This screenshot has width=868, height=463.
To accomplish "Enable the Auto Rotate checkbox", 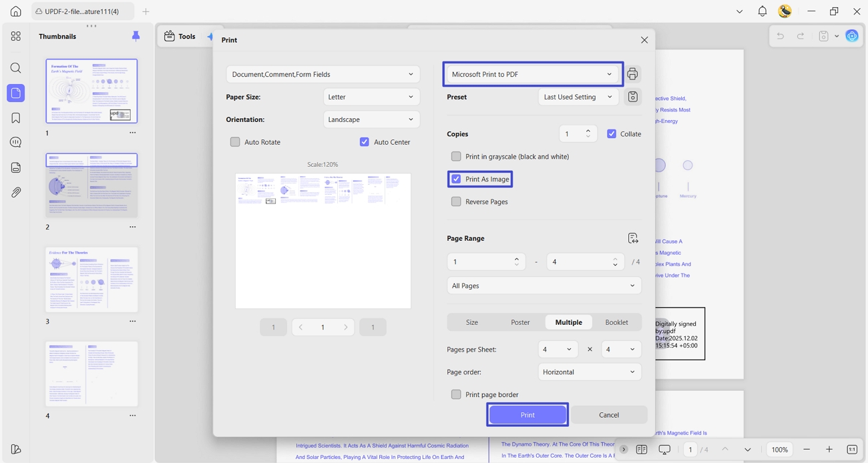I will 235,142.
